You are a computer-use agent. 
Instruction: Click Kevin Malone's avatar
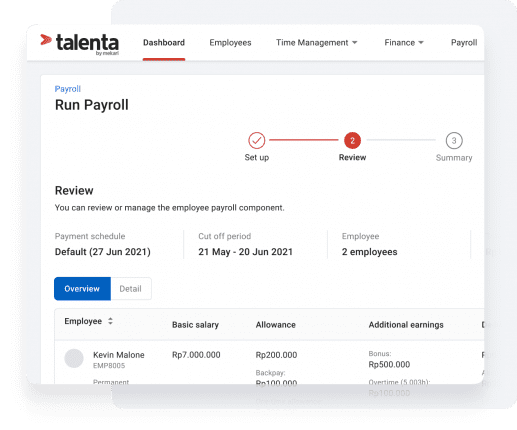pyautogui.click(x=74, y=358)
